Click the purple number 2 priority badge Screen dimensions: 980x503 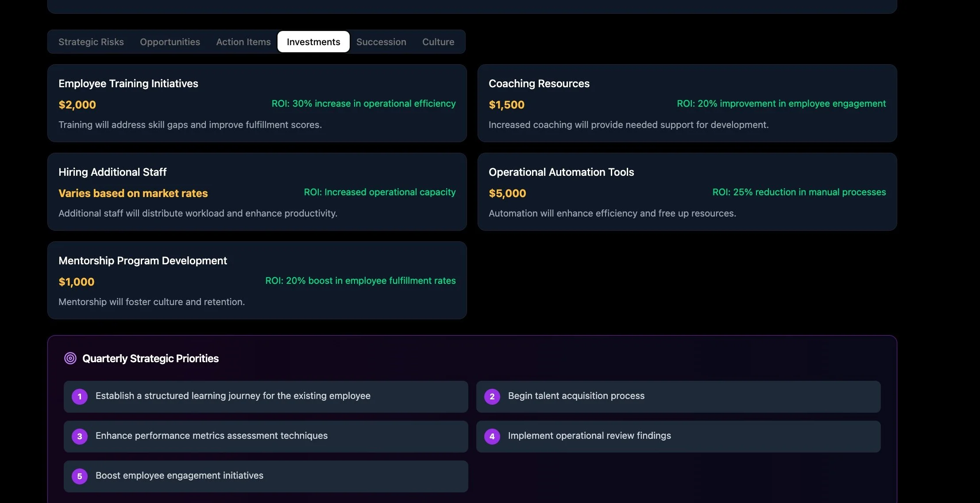pos(492,397)
